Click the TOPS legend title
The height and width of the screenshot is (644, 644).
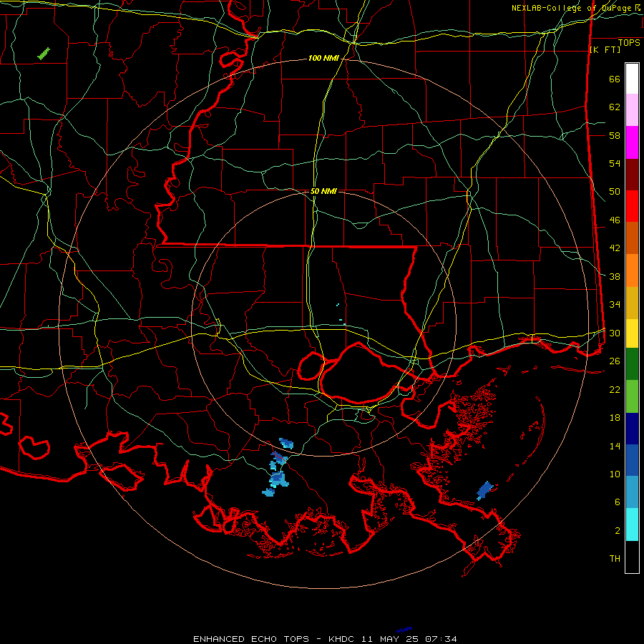tap(629, 42)
